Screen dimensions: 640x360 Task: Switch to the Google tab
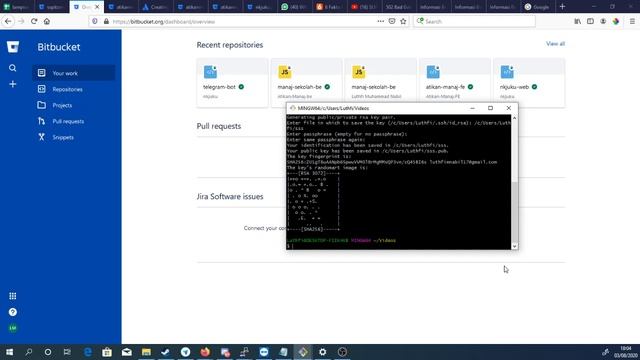click(x=537, y=7)
